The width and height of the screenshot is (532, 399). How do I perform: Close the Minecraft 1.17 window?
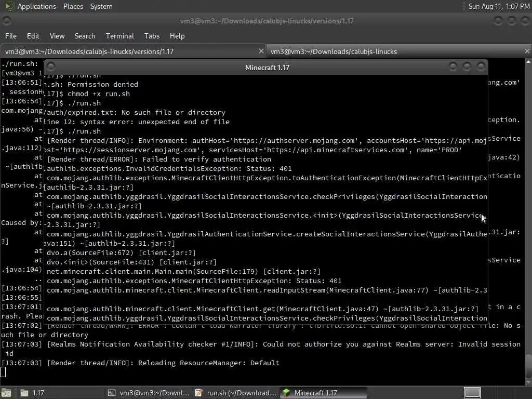(x=481, y=66)
